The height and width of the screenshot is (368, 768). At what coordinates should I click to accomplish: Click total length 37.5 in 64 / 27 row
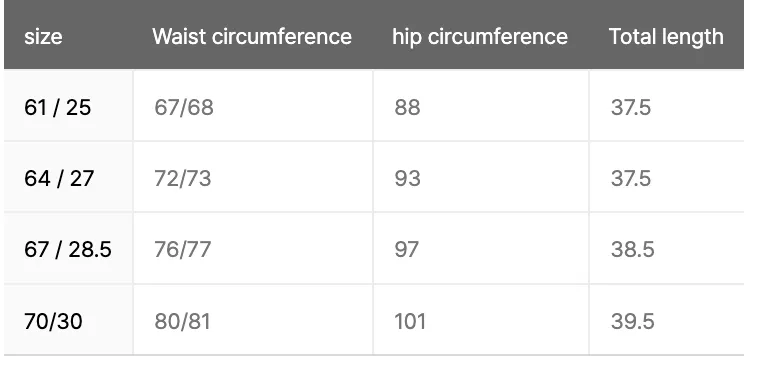point(631,178)
